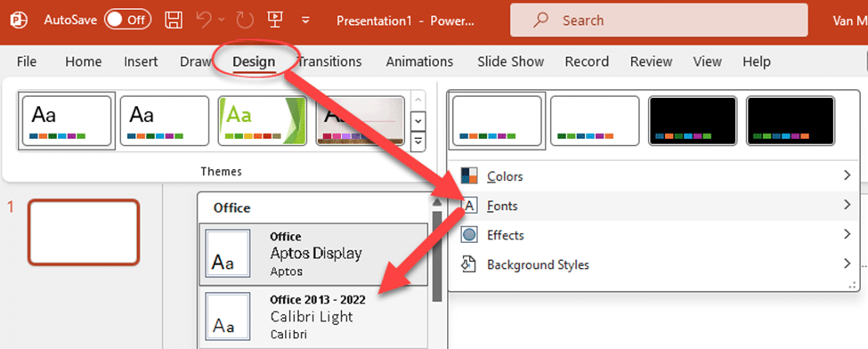Click the Redo icon
The width and height of the screenshot is (868, 349).
pyautogui.click(x=244, y=20)
